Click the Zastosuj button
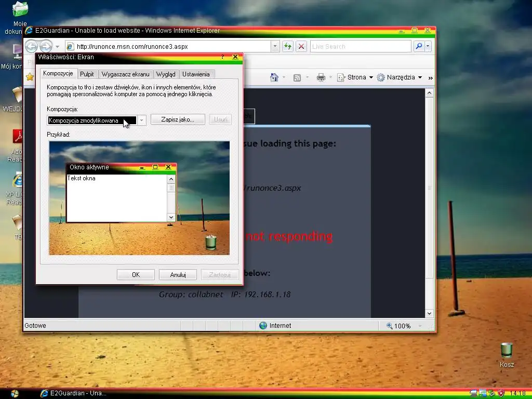The image size is (532, 399). click(220, 274)
